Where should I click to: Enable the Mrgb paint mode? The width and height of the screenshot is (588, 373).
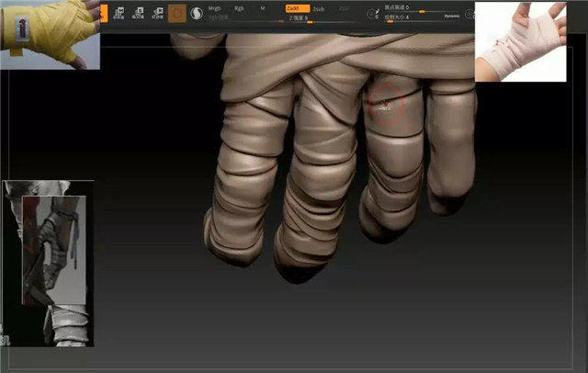214,8
